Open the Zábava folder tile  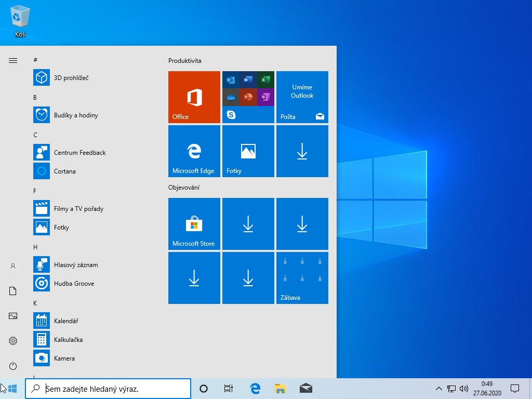point(302,278)
